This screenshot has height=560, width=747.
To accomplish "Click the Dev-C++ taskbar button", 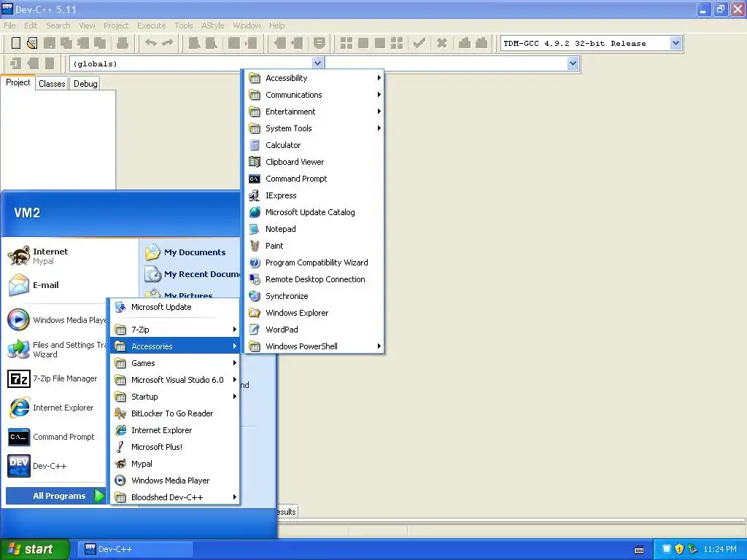I will [x=136, y=549].
